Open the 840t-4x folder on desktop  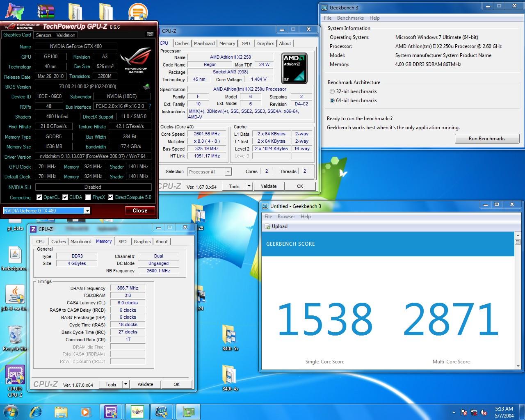pos(230,378)
